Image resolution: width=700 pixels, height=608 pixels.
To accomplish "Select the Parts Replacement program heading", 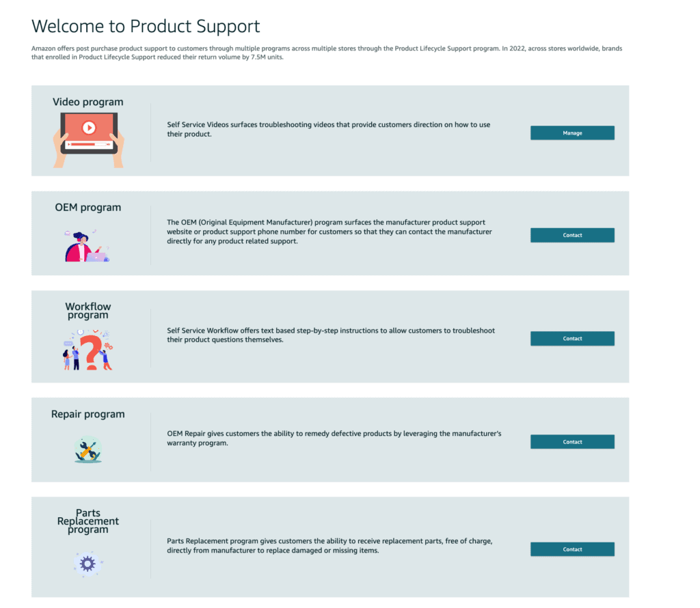I will click(88, 521).
